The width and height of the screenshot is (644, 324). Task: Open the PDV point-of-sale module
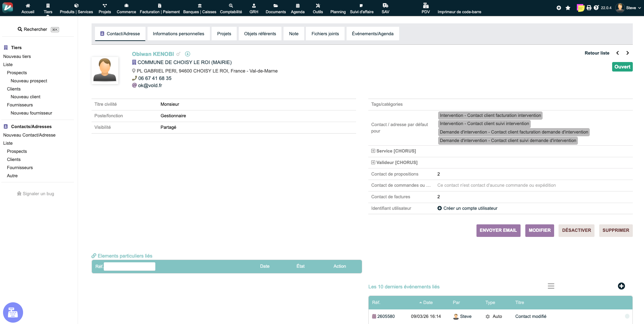click(426, 8)
